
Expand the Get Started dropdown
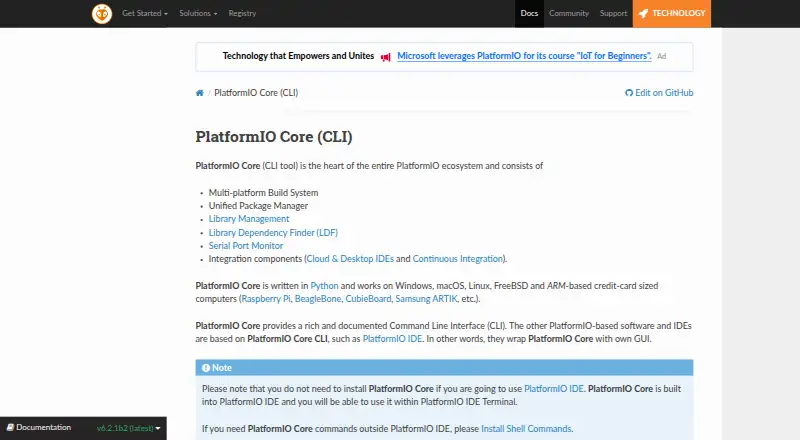(x=145, y=13)
